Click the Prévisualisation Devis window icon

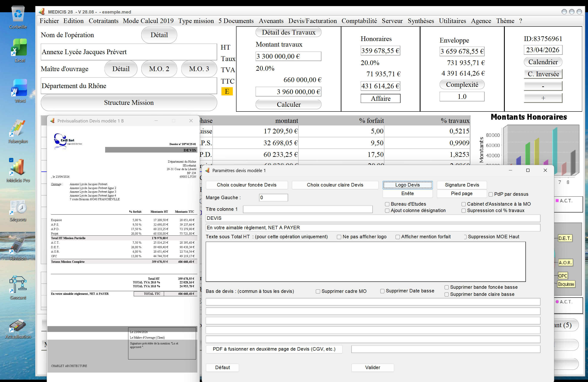click(x=52, y=121)
